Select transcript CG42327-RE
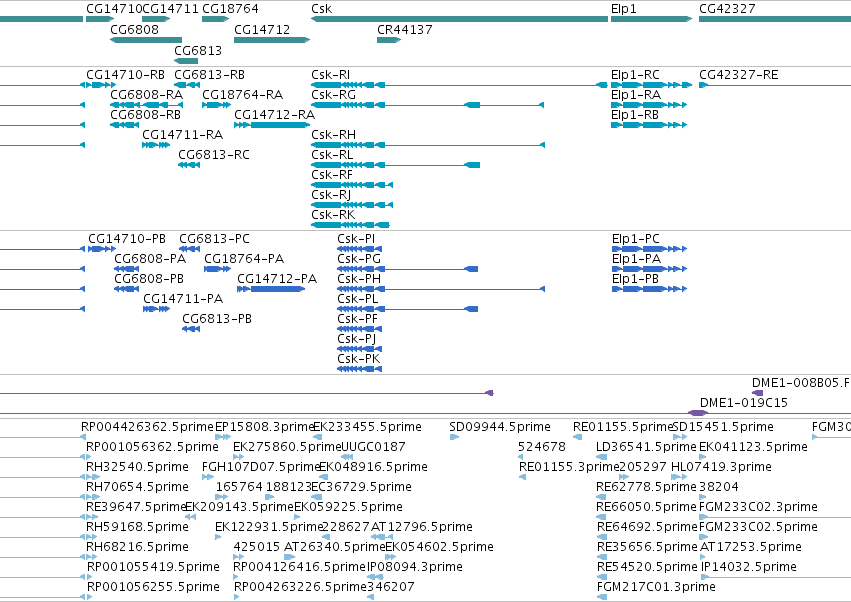851x602 pixels. tap(739, 75)
